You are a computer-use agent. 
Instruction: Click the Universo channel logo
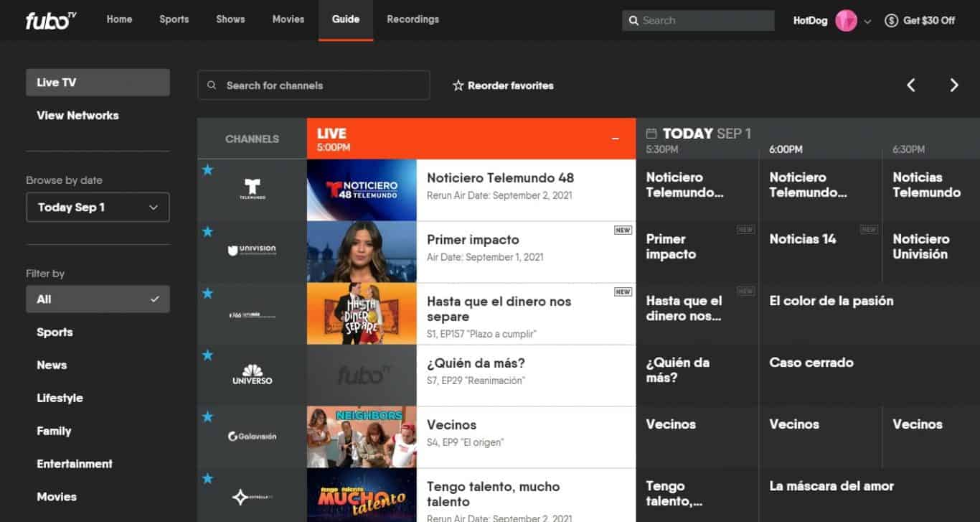pos(252,374)
